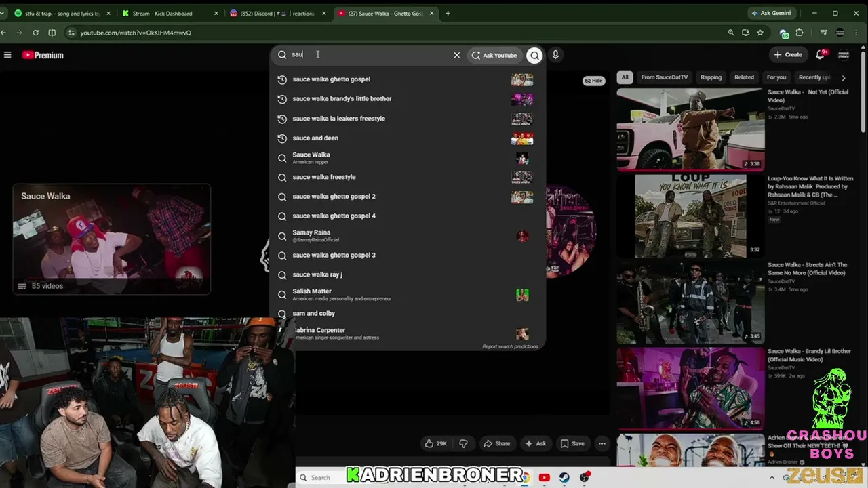Select 'sauce walka ghetto gospel 2' suggestion
The width and height of the screenshot is (868, 488).
tap(407, 197)
